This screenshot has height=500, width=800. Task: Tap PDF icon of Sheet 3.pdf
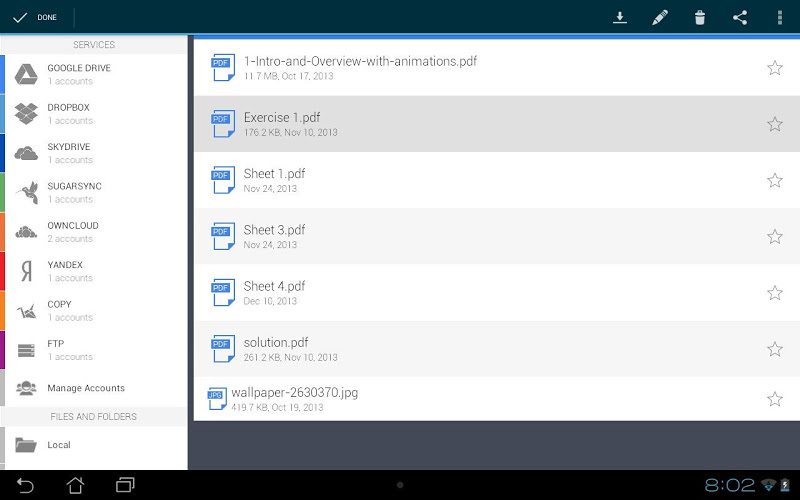(223, 236)
